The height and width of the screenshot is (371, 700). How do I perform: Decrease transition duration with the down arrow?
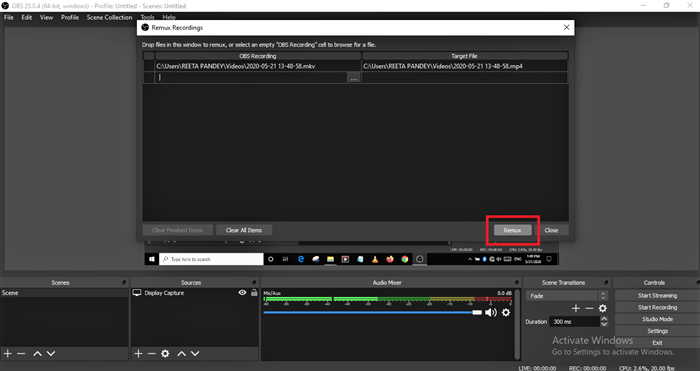pyautogui.click(x=604, y=324)
